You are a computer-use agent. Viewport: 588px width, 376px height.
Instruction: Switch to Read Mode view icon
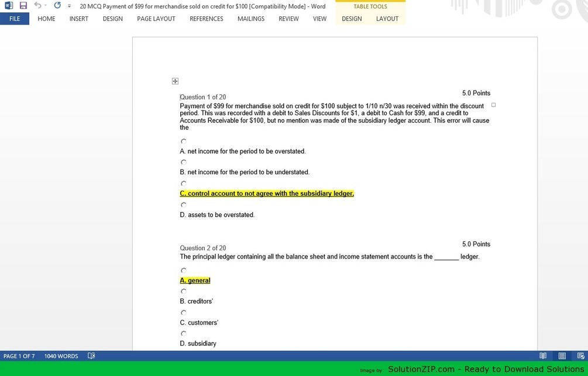click(x=543, y=356)
